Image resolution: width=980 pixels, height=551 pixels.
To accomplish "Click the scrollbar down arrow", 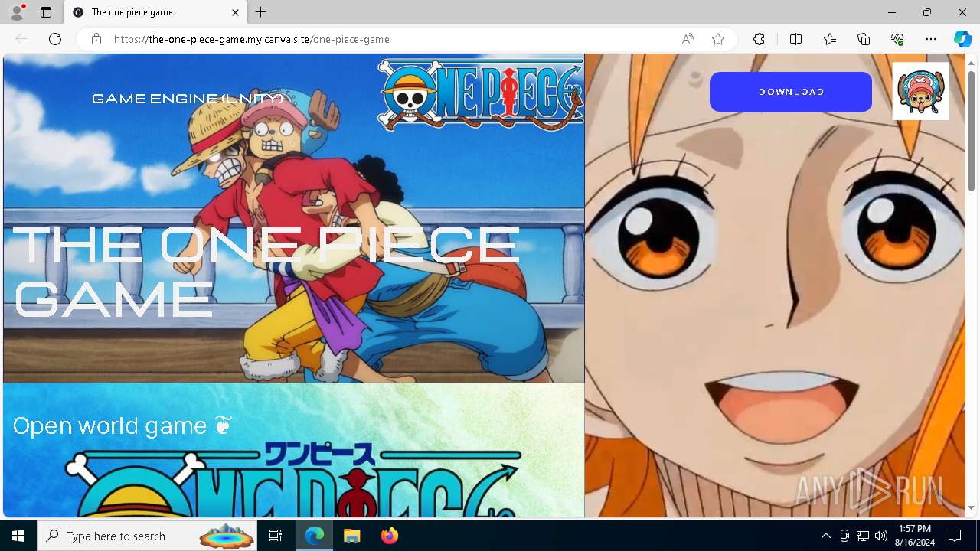I will 972,508.
